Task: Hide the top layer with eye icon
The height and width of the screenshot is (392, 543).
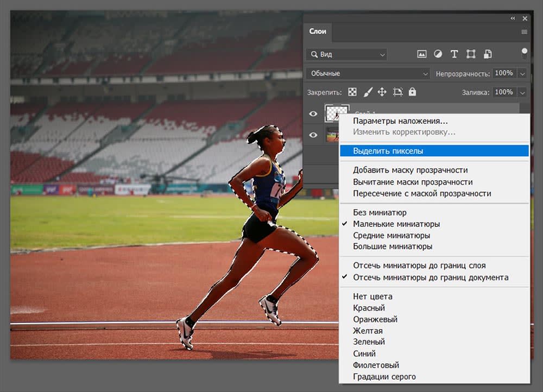Action: click(x=313, y=113)
